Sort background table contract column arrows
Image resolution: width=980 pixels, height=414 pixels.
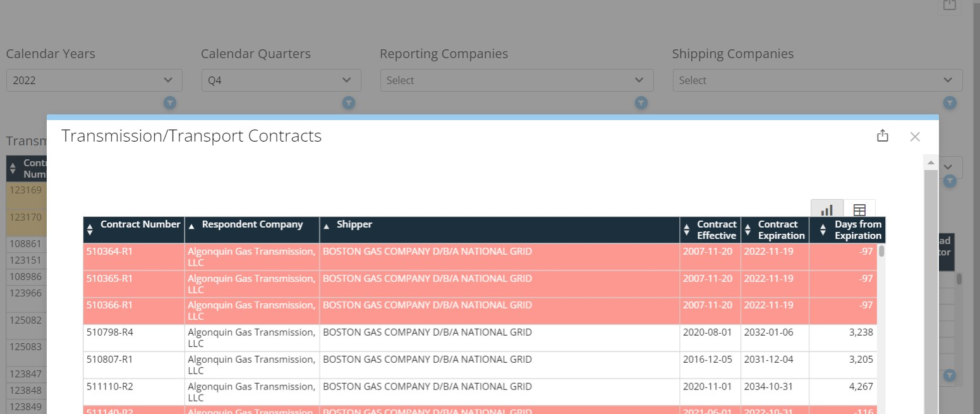tap(13, 169)
